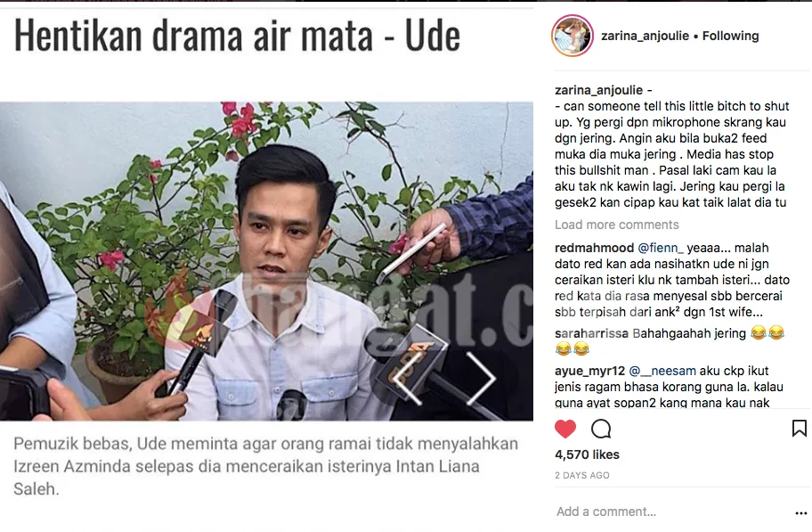Click the article photo of Ude
812x532 pixels.
(x=266, y=261)
